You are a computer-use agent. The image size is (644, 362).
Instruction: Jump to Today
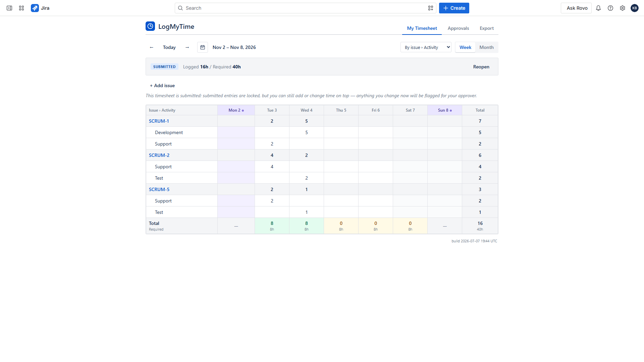[169, 47]
